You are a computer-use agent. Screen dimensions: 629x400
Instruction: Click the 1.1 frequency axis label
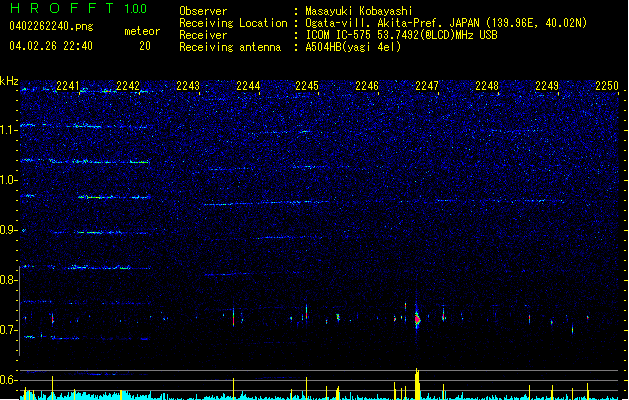[9, 130]
